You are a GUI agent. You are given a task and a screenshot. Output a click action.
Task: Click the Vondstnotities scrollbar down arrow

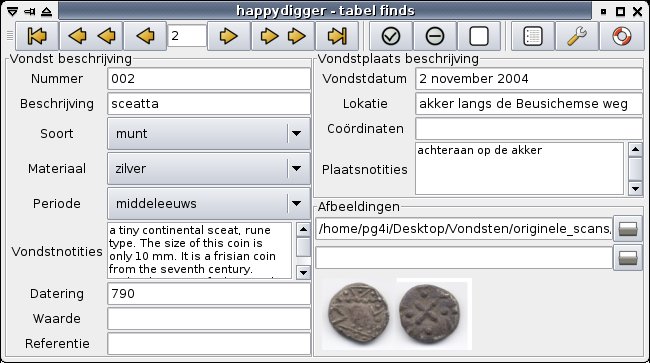pos(303,272)
